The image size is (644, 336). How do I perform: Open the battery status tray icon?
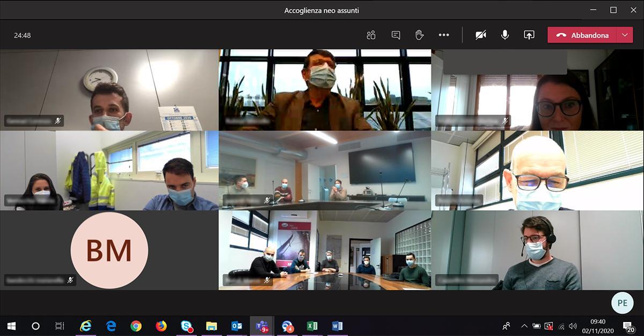point(536,326)
